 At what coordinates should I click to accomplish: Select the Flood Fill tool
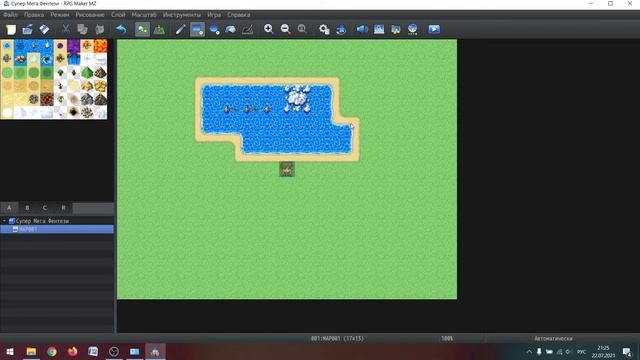click(231, 29)
